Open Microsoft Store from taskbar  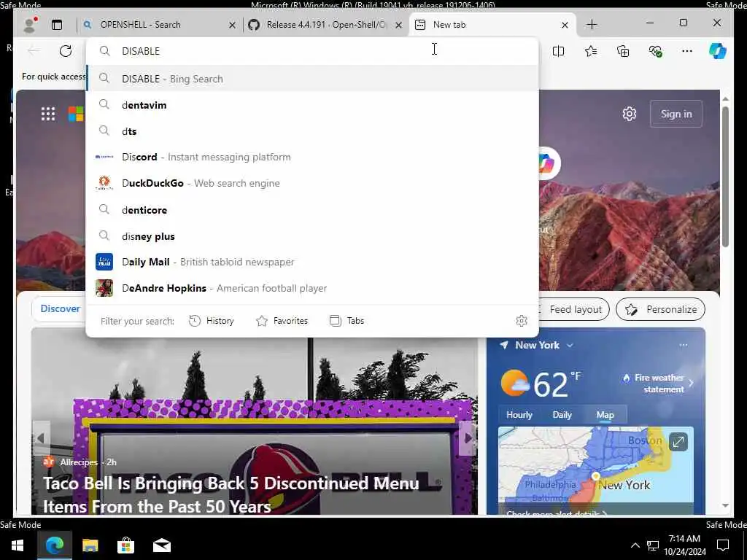(x=125, y=545)
